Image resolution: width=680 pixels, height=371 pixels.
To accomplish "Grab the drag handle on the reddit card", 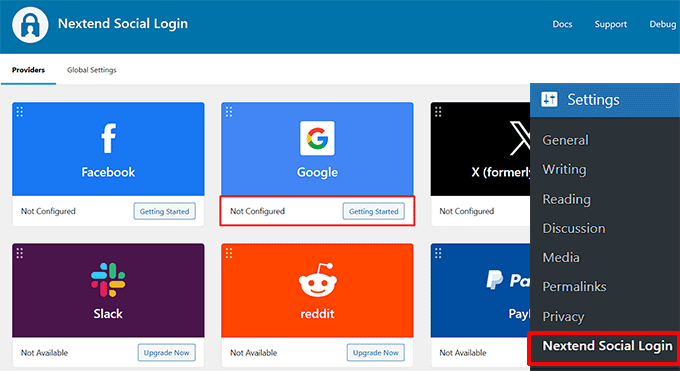I will pyautogui.click(x=229, y=253).
